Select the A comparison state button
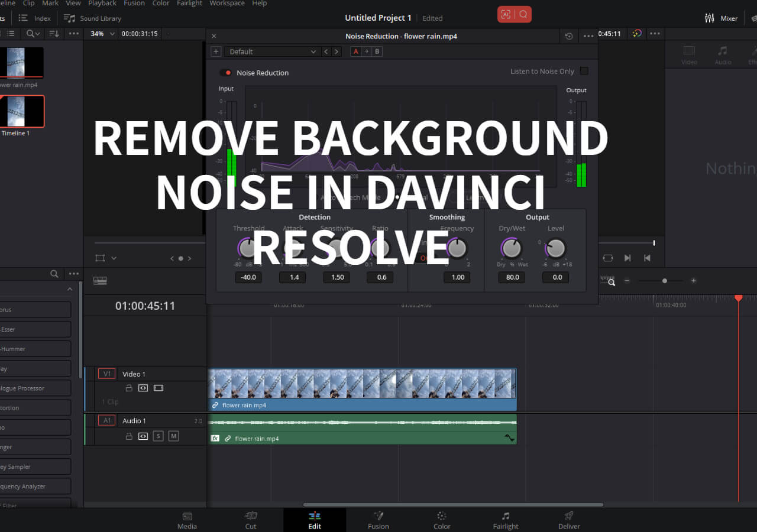 355,51
